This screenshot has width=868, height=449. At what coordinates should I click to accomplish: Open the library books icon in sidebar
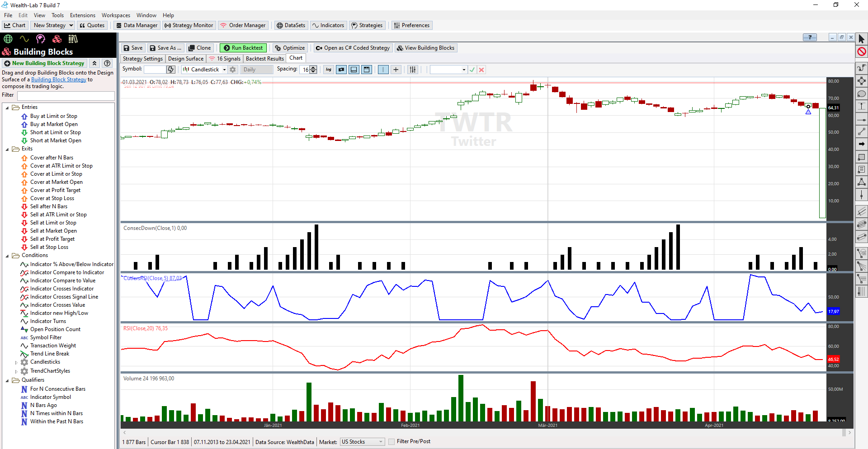pos(73,39)
